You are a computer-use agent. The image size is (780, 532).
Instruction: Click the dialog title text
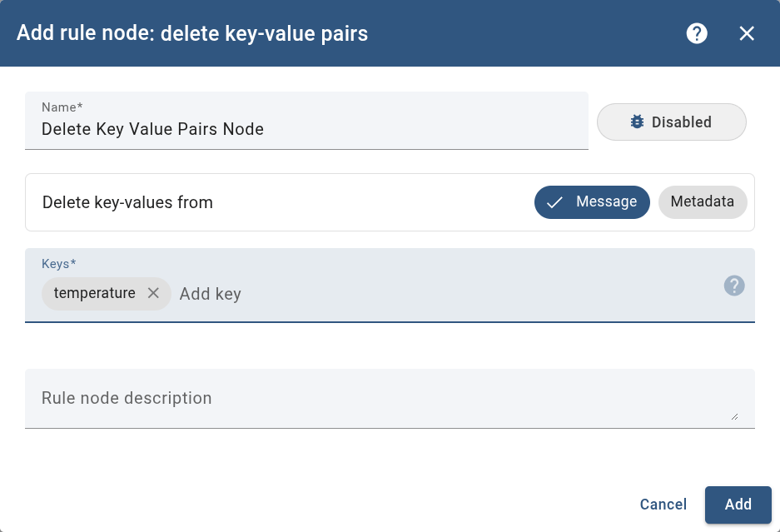pos(192,33)
